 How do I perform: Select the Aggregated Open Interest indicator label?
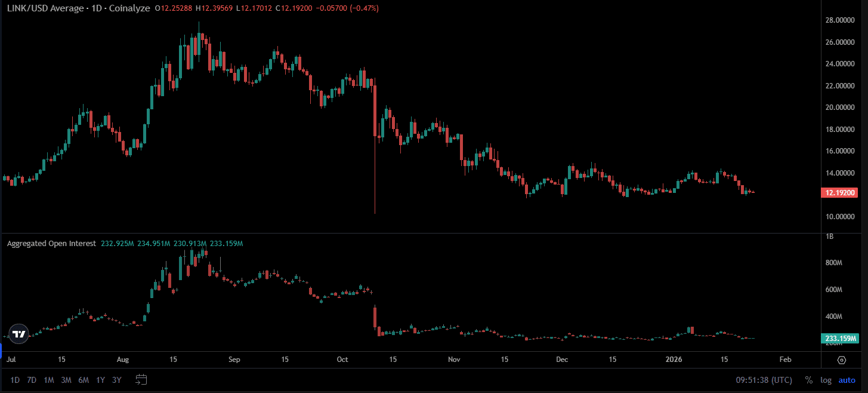[51, 244]
